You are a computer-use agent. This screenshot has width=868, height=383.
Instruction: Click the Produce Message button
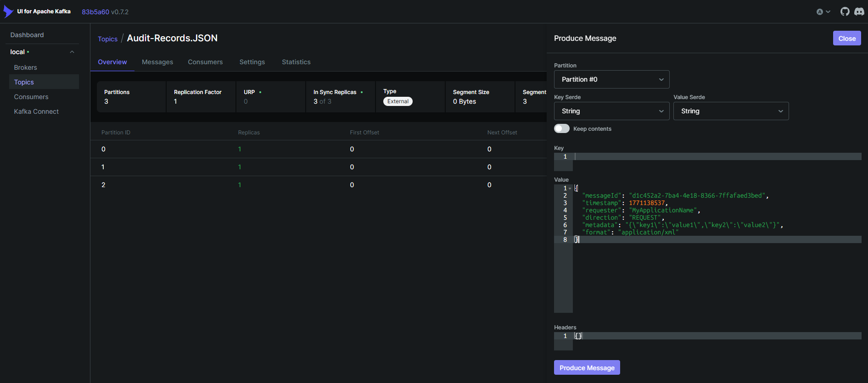(587, 368)
